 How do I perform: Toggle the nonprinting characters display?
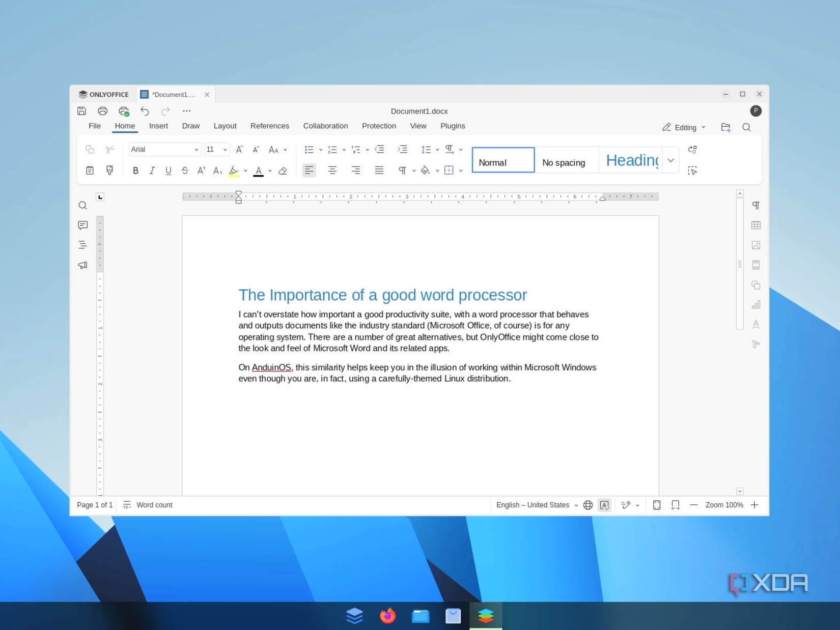(x=403, y=170)
